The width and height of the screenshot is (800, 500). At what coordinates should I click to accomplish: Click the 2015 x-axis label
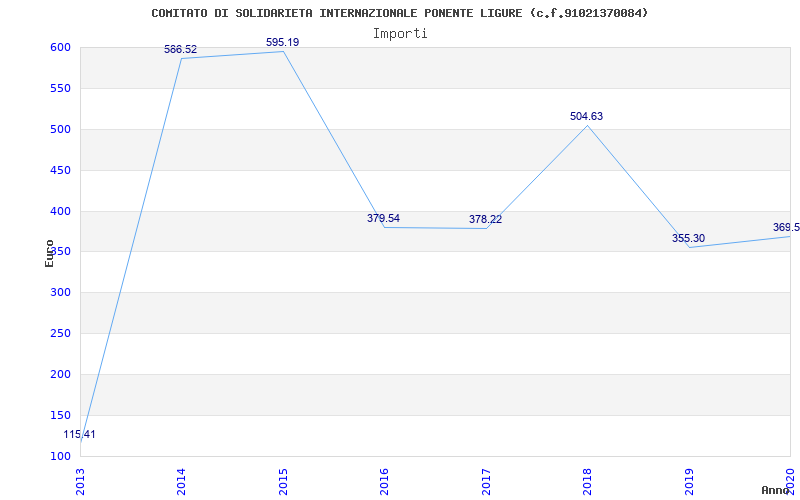pos(283,482)
